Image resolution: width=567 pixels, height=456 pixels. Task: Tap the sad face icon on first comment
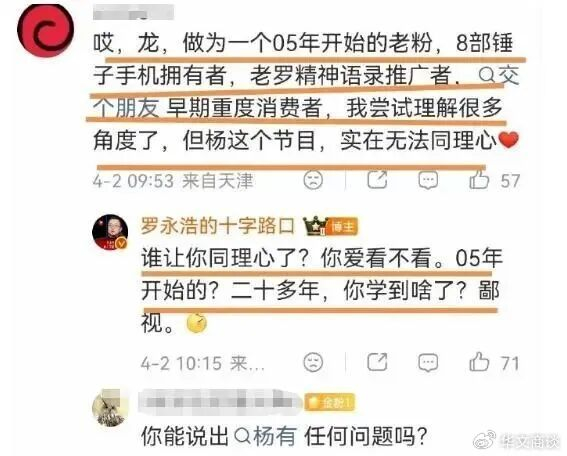pyautogui.click(x=313, y=180)
